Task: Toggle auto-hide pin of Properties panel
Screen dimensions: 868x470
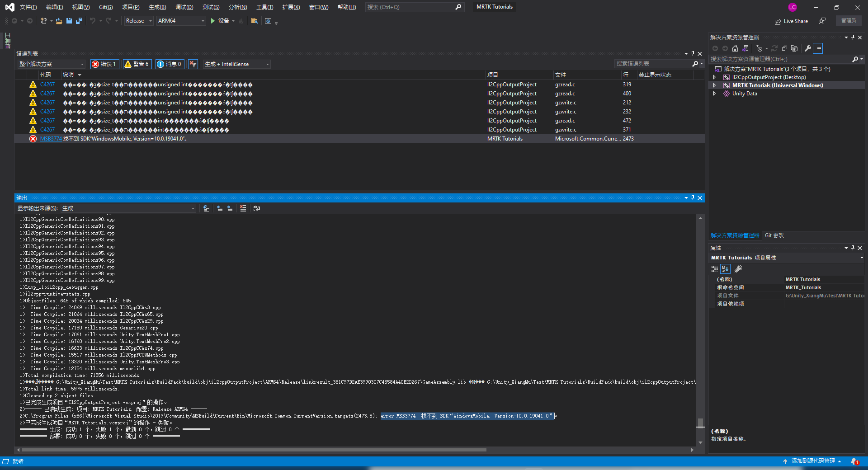Action: pos(853,248)
